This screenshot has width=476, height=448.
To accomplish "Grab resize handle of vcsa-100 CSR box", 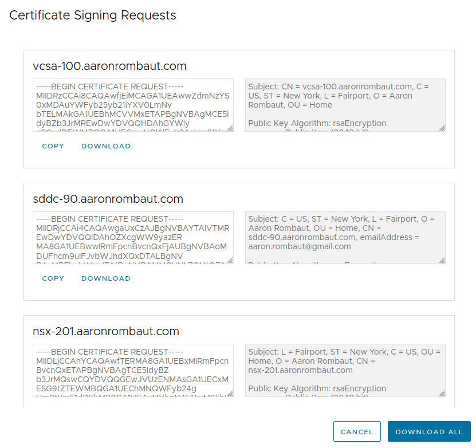I will click(x=230, y=128).
